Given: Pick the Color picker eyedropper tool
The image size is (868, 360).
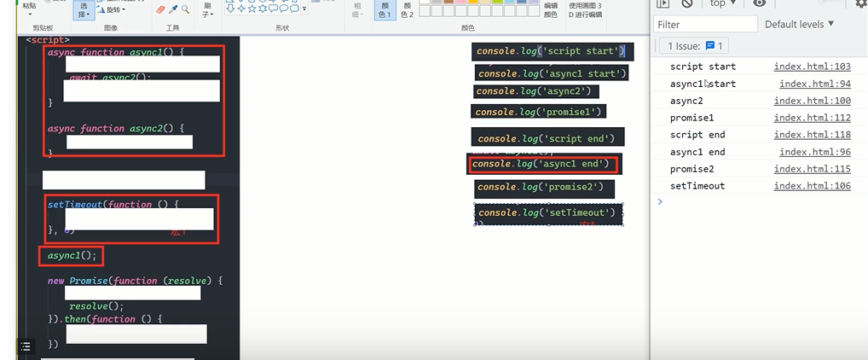Looking at the screenshot, I should [174, 9].
